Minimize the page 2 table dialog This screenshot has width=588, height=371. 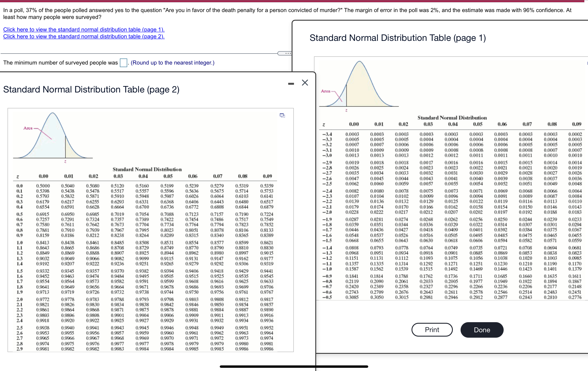291,84
